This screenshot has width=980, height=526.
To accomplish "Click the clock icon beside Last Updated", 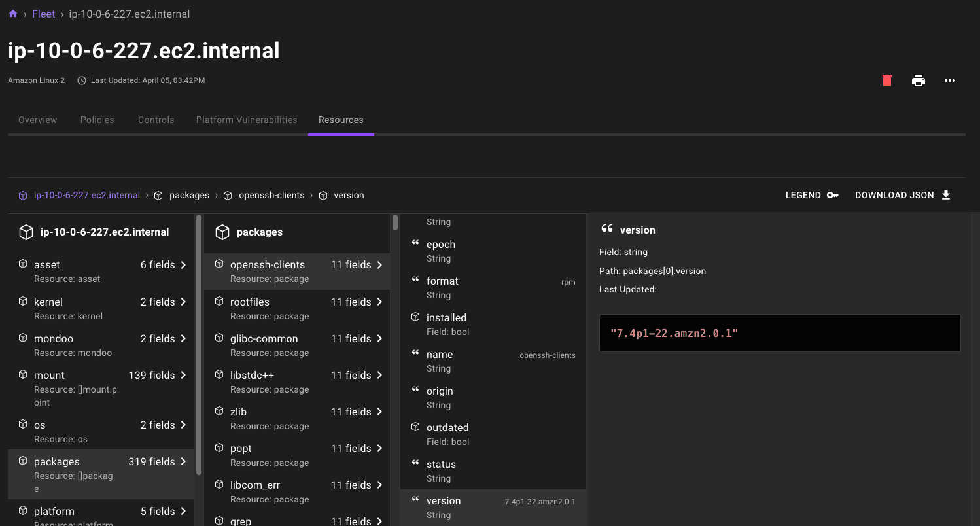I will click(x=80, y=80).
